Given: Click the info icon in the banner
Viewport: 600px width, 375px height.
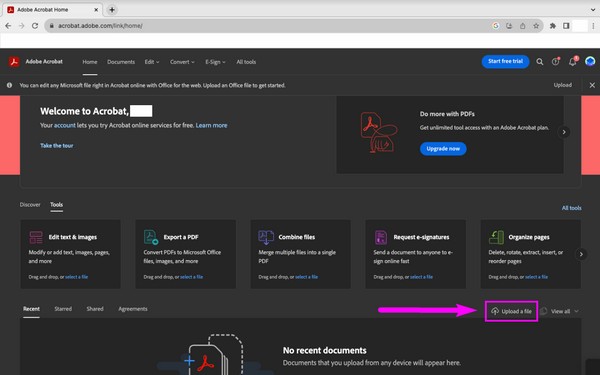Looking at the screenshot, I should 9,85.
